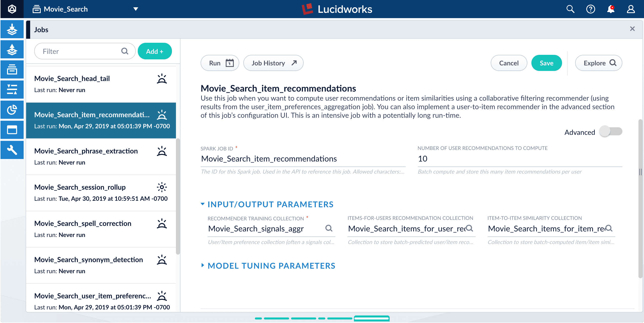Viewport: 644px width, 323px height.
Task: Open the Relevance tuning sidebar icon
Action: (12, 90)
